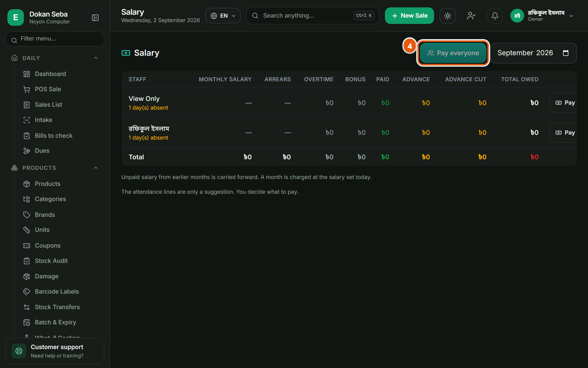Collapse the PRODUCTS menu section
Viewport: 588px width, 368px height.
(96, 168)
